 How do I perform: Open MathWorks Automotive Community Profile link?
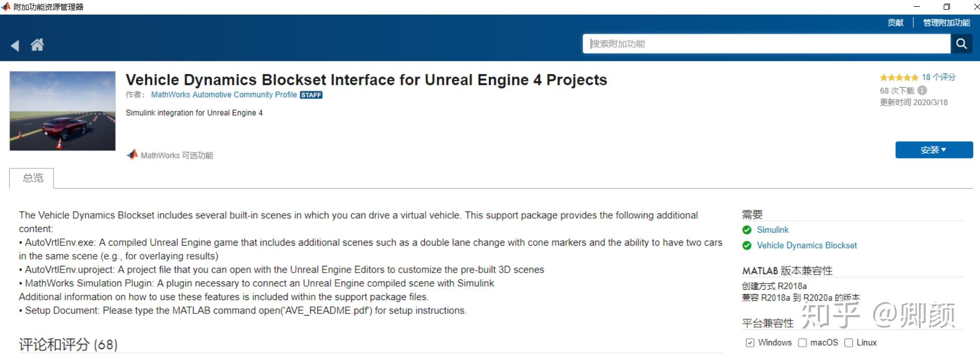224,95
